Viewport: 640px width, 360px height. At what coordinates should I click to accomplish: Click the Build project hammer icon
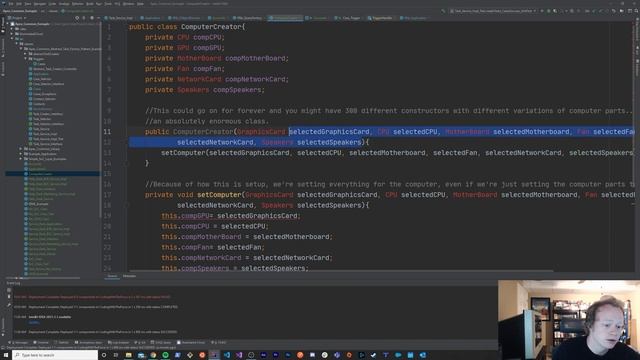[443, 11]
